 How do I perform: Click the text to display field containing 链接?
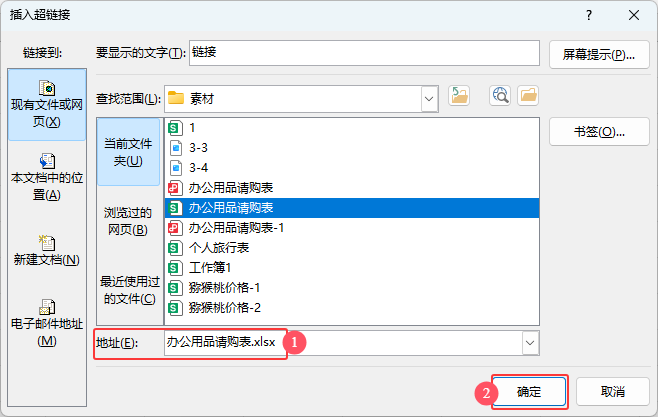tap(364, 53)
